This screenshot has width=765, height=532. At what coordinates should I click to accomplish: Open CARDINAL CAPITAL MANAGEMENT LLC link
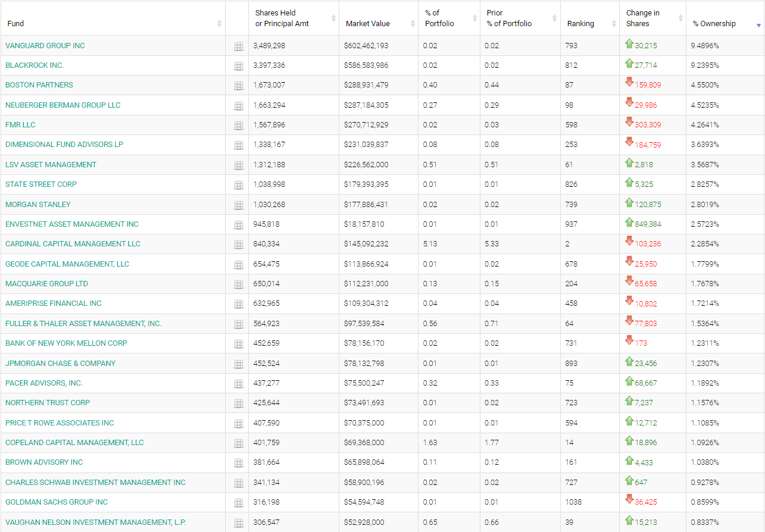73,244
